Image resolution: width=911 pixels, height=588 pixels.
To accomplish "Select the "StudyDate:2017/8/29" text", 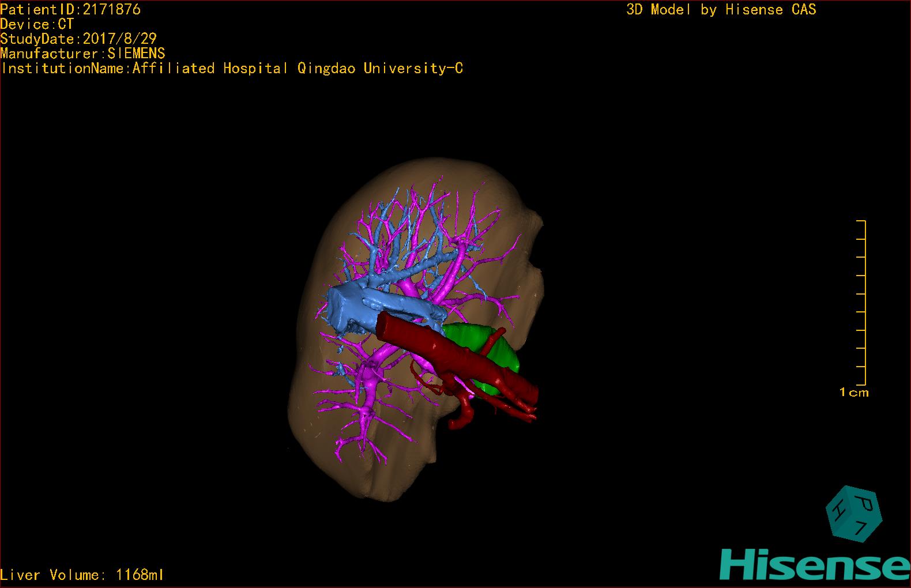I will click(x=78, y=39).
